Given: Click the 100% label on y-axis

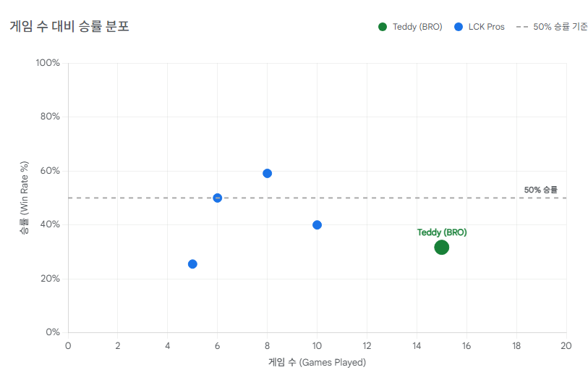Looking at the screenshot, I should 47,63.
